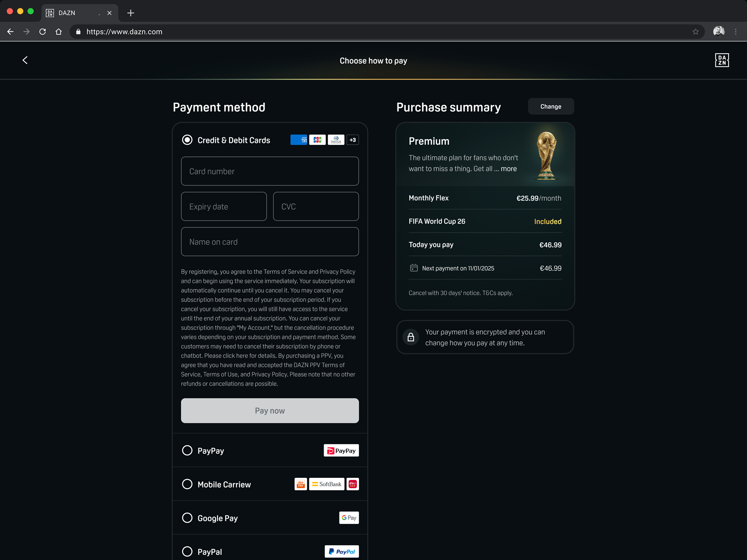The width and height of the screenshot is (747, 560).
Task: Click the American Express card logo
Action: (x=299, y=140)
